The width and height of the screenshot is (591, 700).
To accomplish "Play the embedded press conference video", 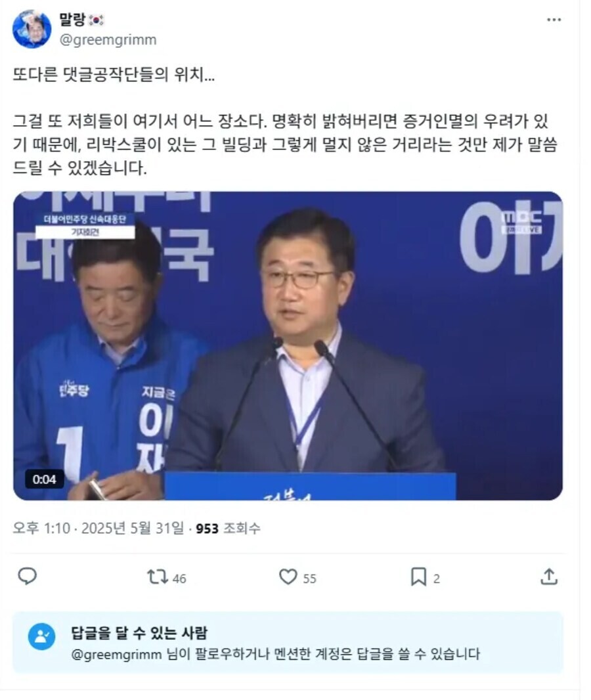I will [288, 346].
